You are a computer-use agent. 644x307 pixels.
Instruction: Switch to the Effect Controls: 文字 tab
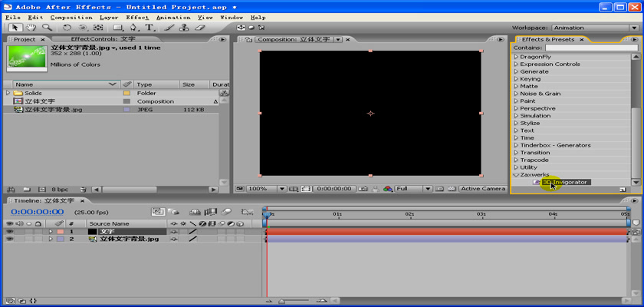(x=103, y=39)
